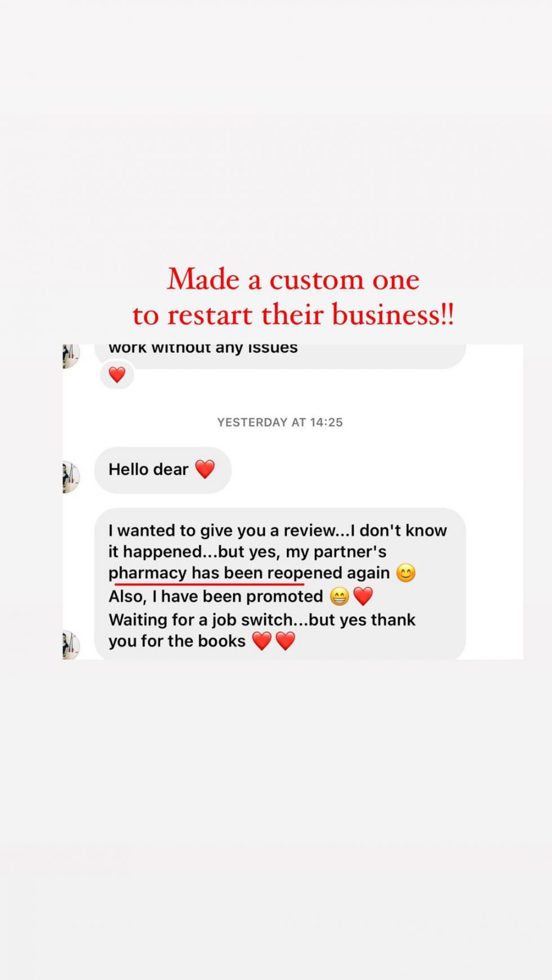Open the sender avatar beside "Hello dear"
This screenshot has height=980, width=552.
tap(70, 477)
